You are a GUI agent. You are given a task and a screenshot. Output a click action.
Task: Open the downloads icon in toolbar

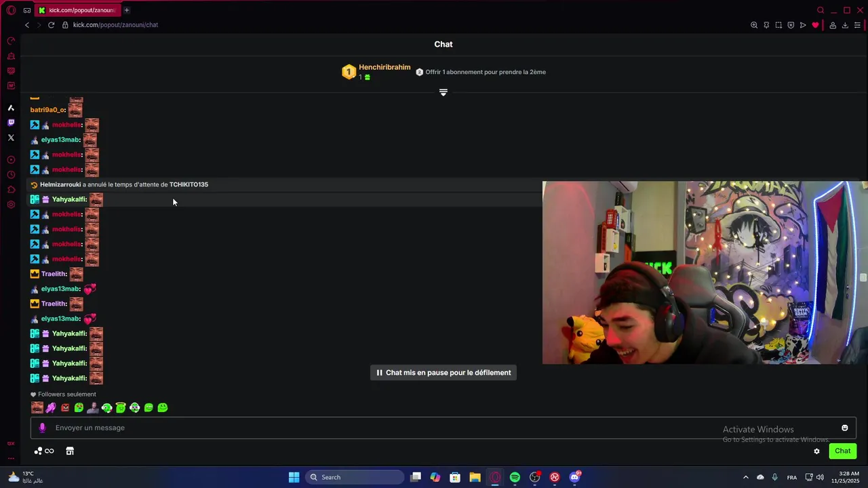point(845,25)
